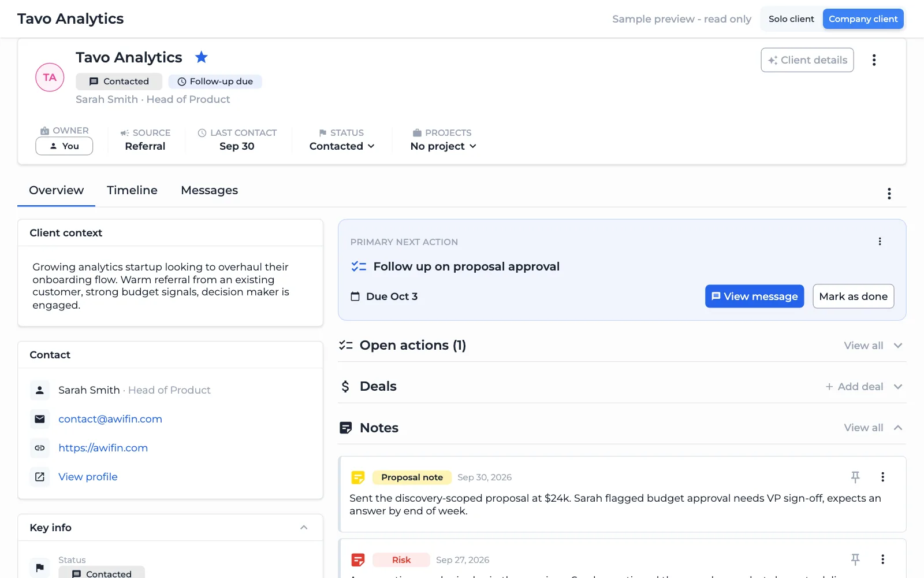Open the Primary Next Action options menu
Image resolution: width=924 pixels, height=578 pixels.
[880, 242]
